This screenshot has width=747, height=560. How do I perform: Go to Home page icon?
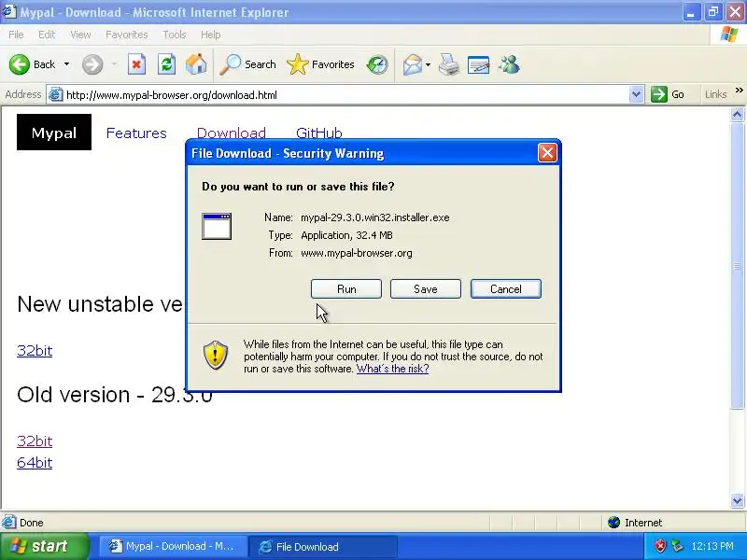[x=196, y=64]
